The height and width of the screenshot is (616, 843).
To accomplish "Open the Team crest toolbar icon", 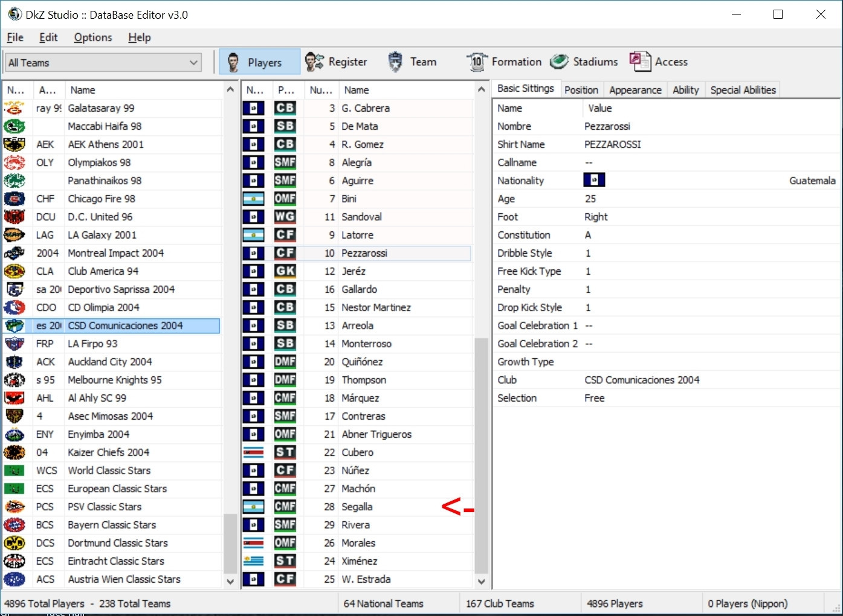I will [395, 62].
